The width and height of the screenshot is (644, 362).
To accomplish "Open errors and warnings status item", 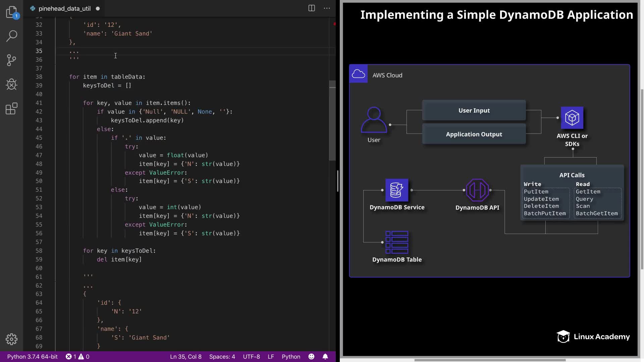I will 77,357.
